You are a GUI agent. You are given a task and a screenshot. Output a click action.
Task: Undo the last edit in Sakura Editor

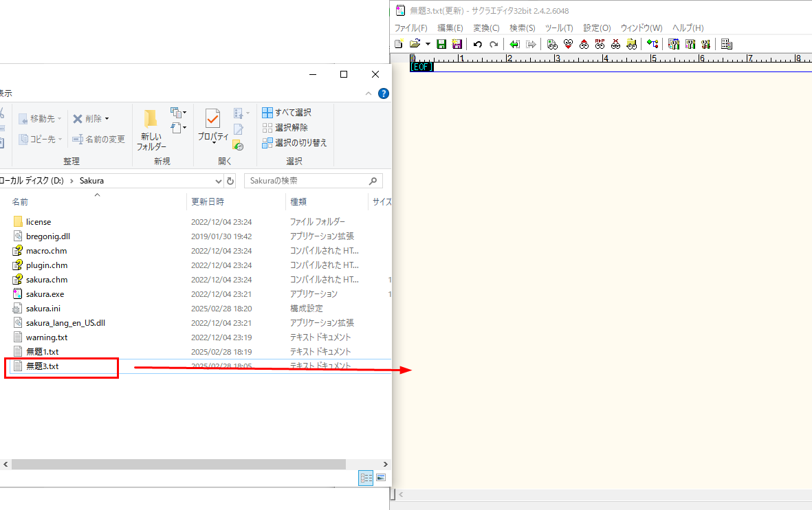[x=477, y=44]
